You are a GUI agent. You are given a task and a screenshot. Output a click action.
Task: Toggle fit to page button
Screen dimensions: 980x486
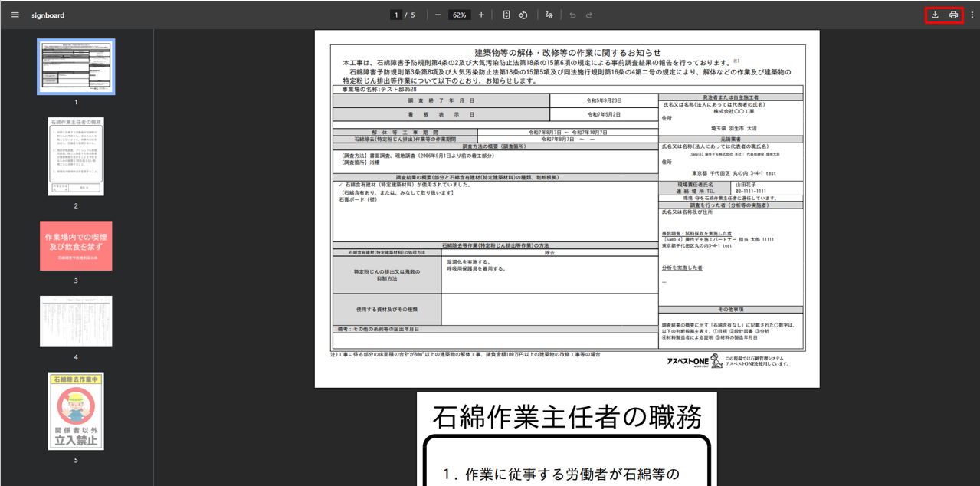click(506, 15)
